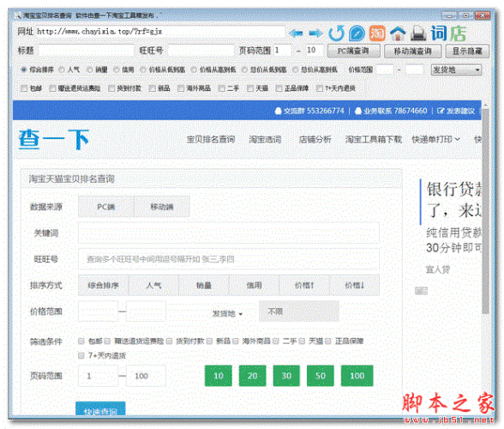Click the blue 词 icon
504x429 pixels.
point(439,33)
